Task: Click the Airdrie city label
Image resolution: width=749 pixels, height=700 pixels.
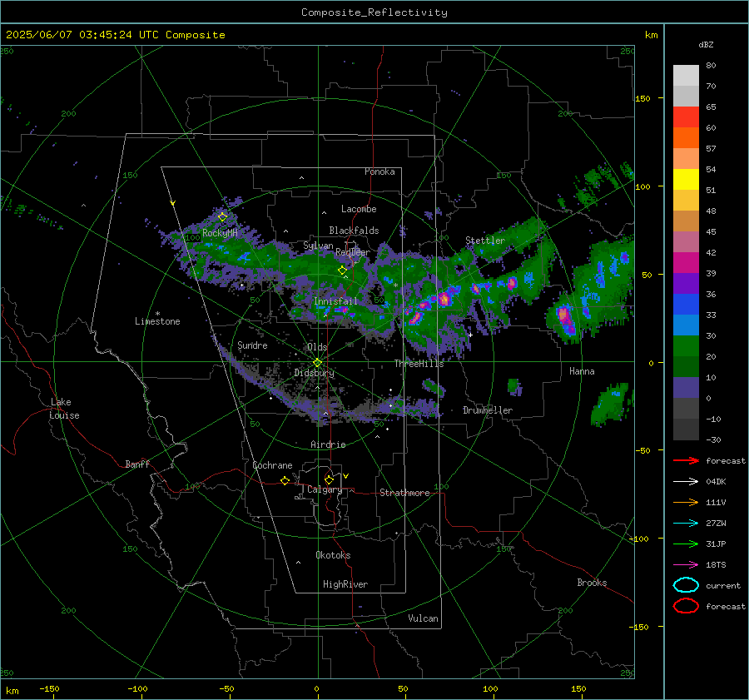Action: pos(328,444)
